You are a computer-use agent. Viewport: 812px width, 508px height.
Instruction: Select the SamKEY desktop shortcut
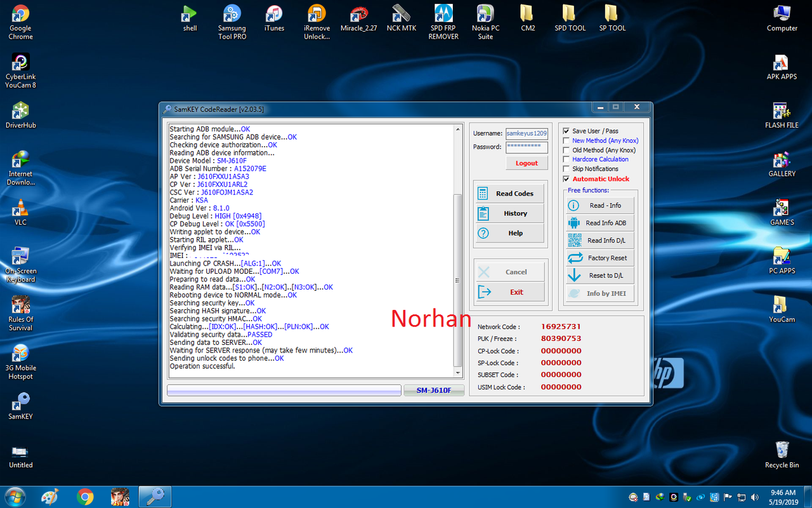click(20, 406)
